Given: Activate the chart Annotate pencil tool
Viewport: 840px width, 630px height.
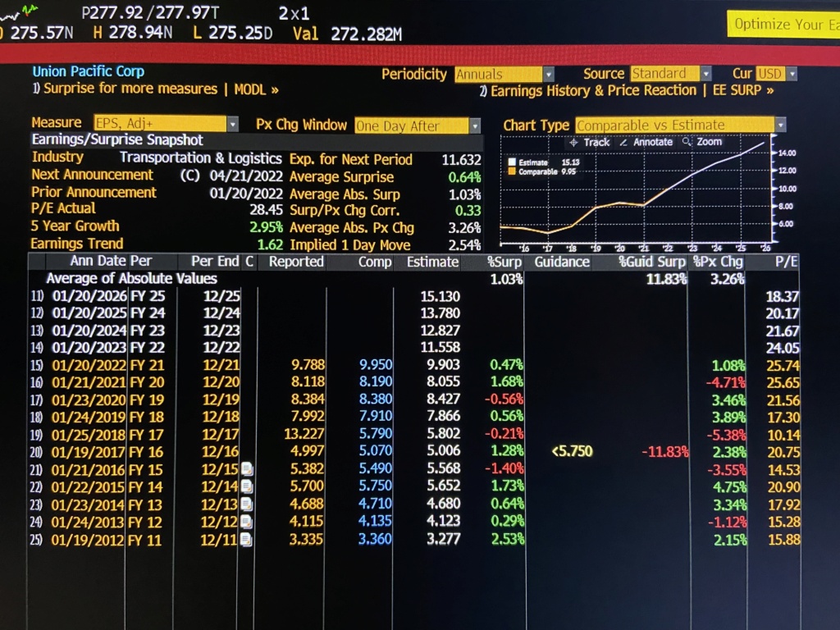Looking at the screenshot, I should point(646,143).
